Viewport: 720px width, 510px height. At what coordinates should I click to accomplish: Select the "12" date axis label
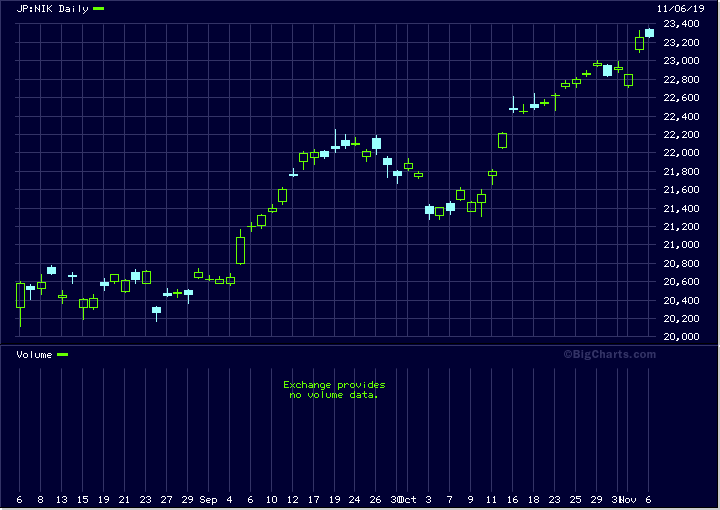pyautogui.click(x=292, y=499)
